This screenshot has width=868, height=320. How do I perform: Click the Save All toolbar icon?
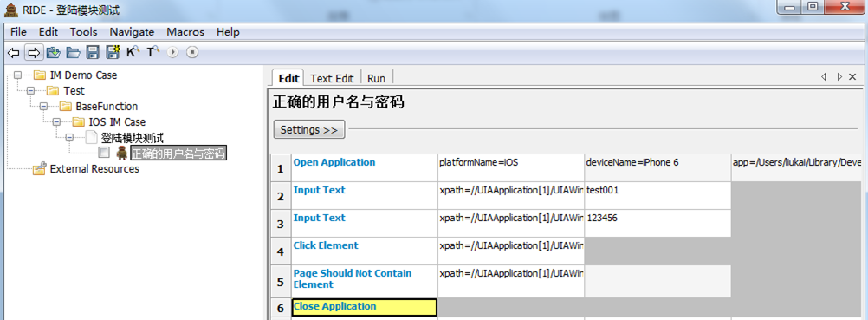113,53
